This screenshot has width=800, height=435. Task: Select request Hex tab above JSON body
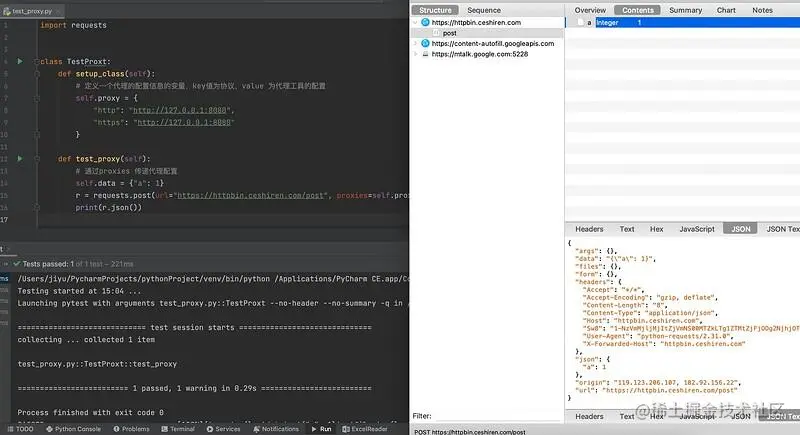(x=656, y=229)
